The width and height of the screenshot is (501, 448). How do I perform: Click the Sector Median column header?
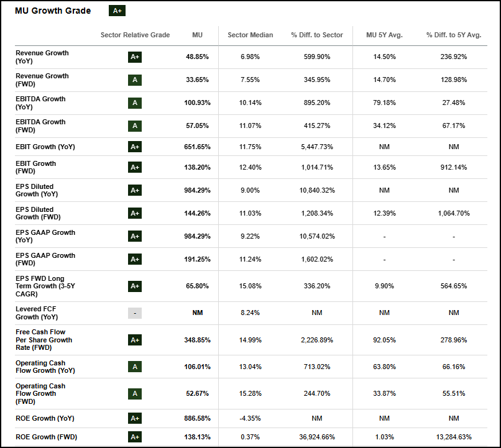(251, 35)
